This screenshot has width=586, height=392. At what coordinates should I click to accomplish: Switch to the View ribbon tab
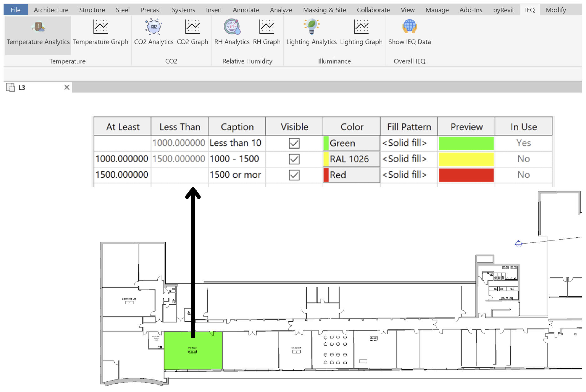(408, 10)
